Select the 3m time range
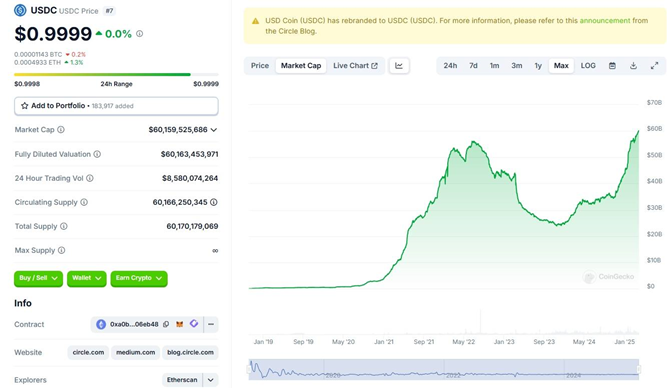667x388 pixels. (516, 66)
